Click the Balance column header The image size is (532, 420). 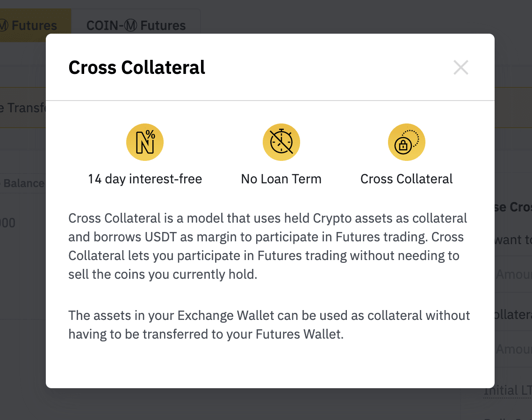23,183
